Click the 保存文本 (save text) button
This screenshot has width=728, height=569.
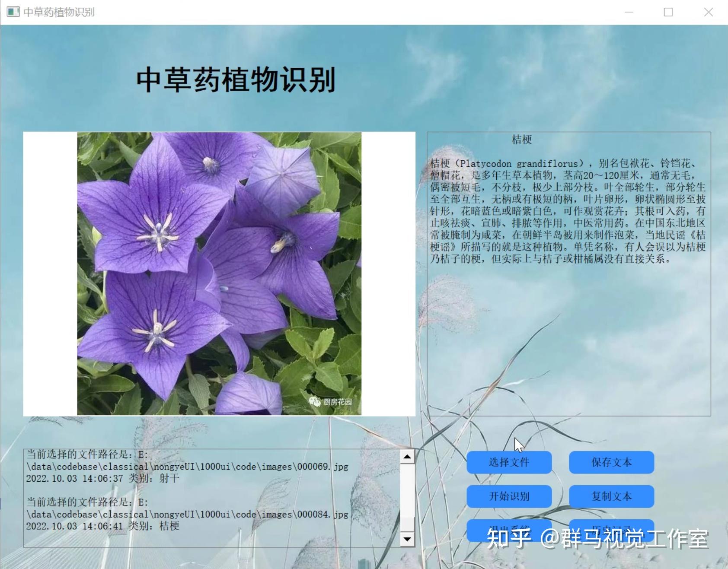point(611,462)
